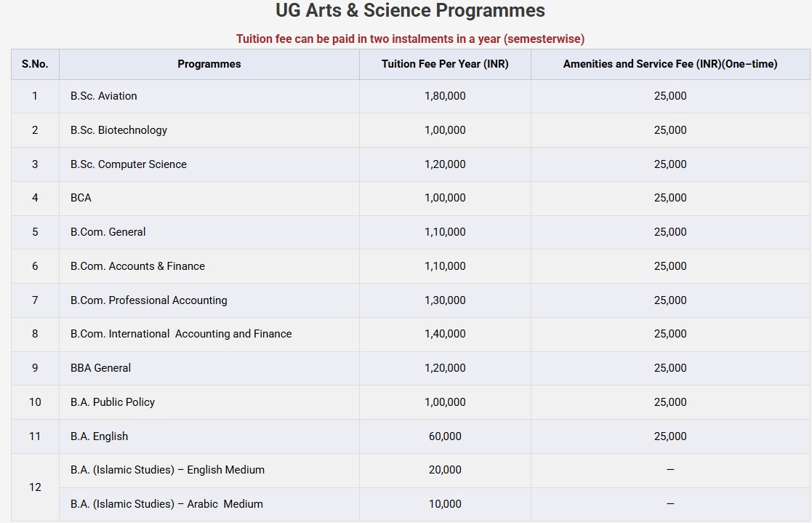Click the UG Arts & Science Programmes heading
Viewport: 812px width, 523px height.
click(x=410, y=11)
